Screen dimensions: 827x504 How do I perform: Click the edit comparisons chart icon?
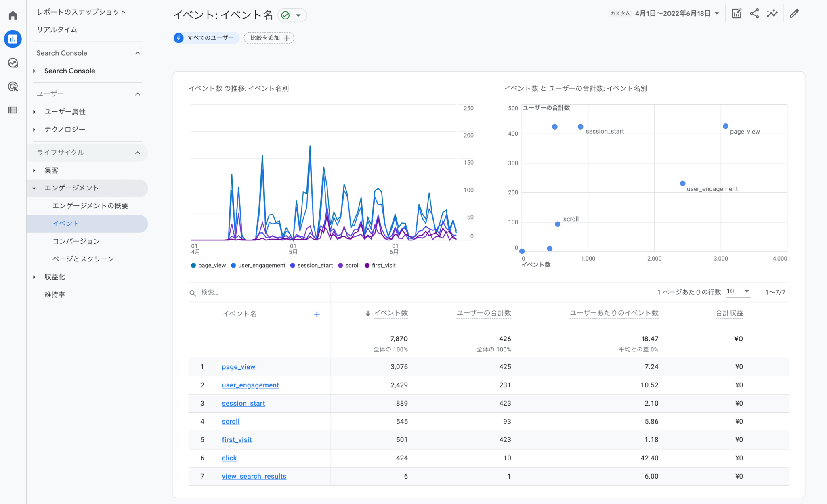(x=736, y=13)
